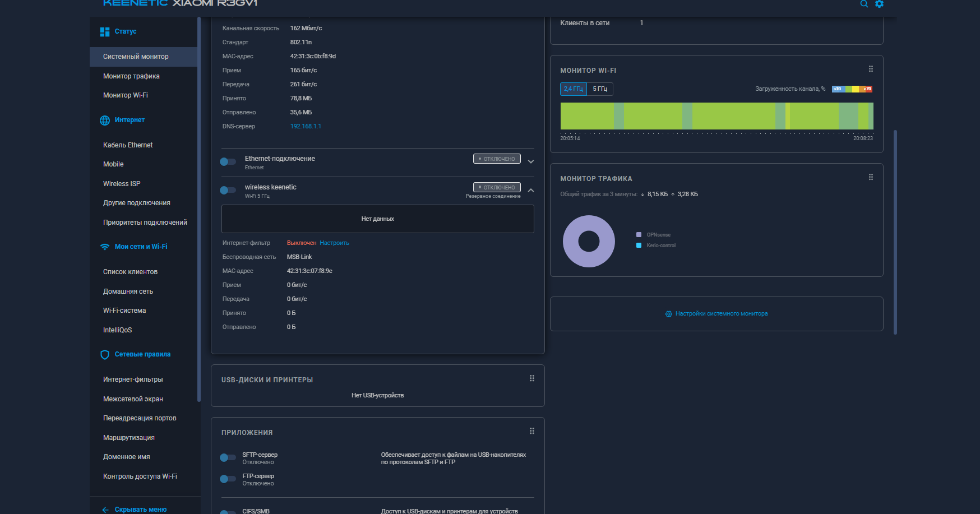Enable the FTP server toggle

click(x=228, y=479)
